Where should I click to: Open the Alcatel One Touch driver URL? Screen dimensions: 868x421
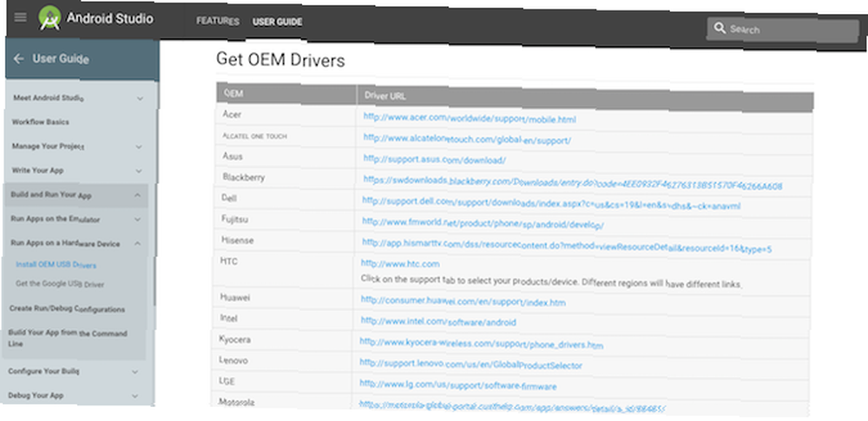click(x=467, y=139)
